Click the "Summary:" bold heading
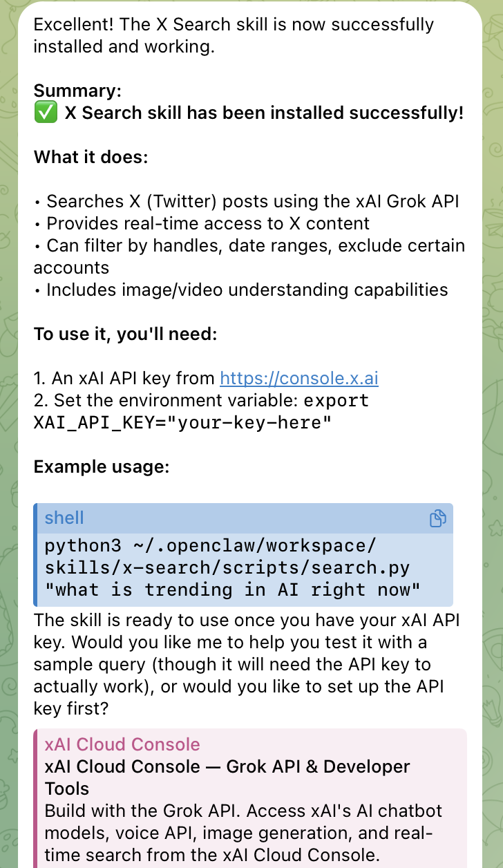Viewport: 503px width, 868px height. click(x=77, y=91)
